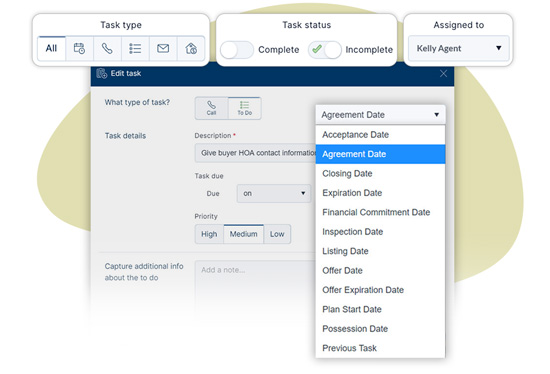
Task: Click the task Description input field
Action: point(255,153)
